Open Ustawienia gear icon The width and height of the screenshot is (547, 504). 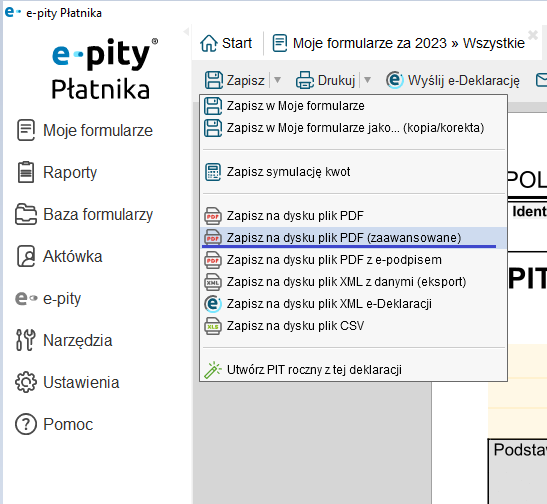[25, 382]
